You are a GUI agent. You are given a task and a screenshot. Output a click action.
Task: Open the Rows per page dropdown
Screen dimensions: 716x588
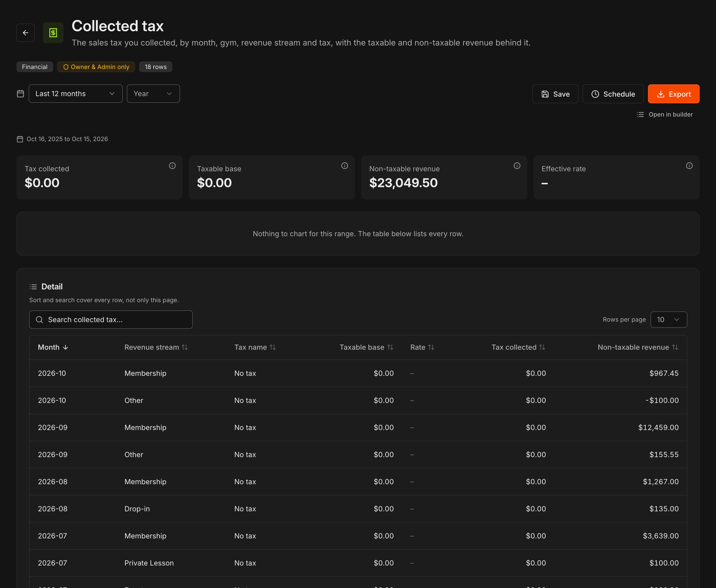[669, 319]
